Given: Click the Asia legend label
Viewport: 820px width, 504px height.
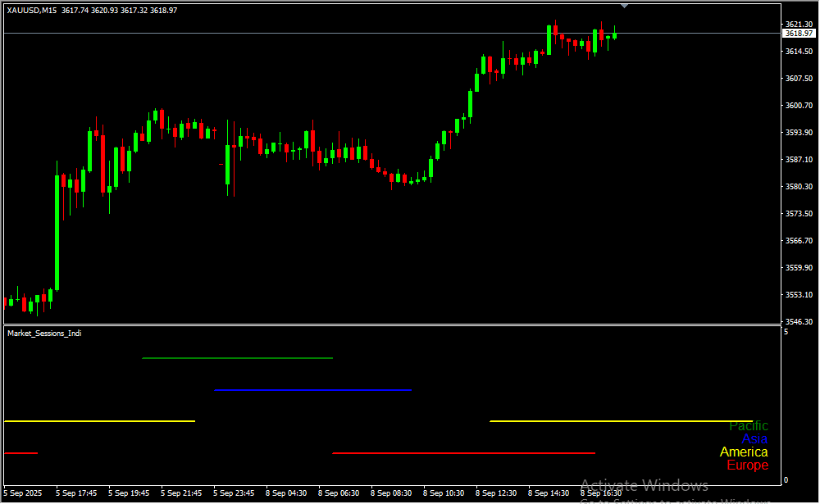Looking at the screenshot, I should click(x=754, y=439).
